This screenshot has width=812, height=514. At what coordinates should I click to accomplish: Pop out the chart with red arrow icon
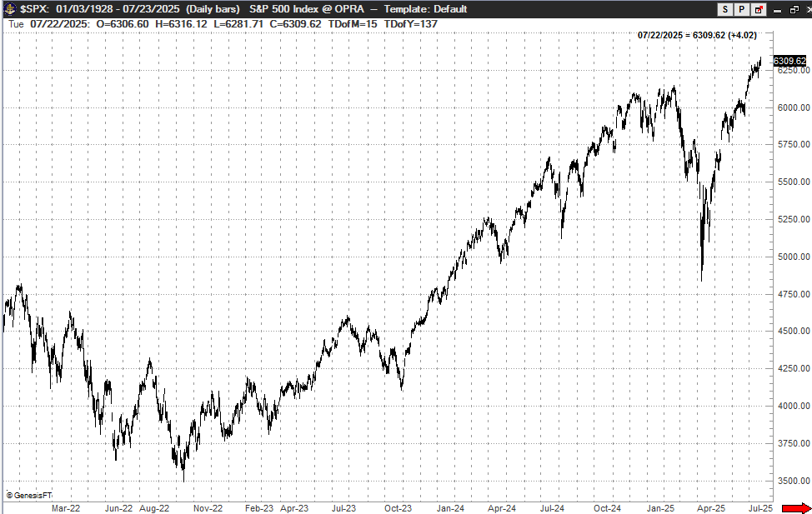click(758, 9)
